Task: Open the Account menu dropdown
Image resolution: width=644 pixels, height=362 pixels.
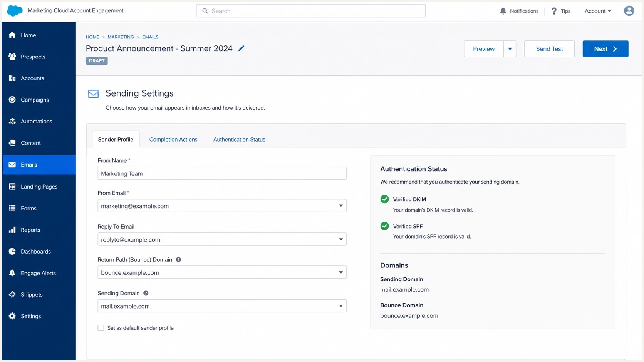Action: [x=598, y=11]
